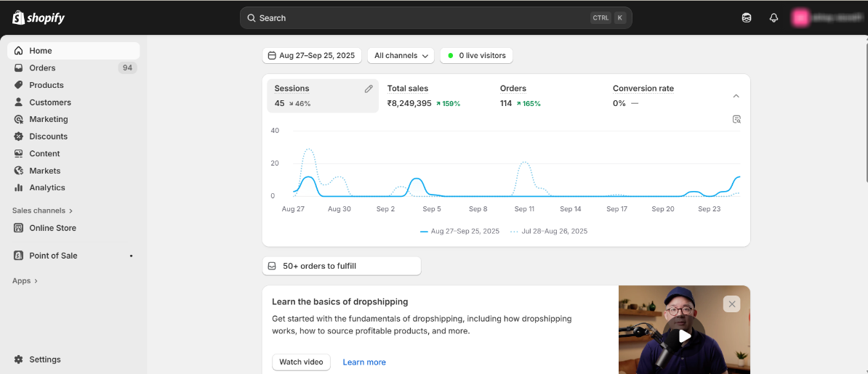
Task: Click the store icon beside the bell
Action: (x=747, y=18)
